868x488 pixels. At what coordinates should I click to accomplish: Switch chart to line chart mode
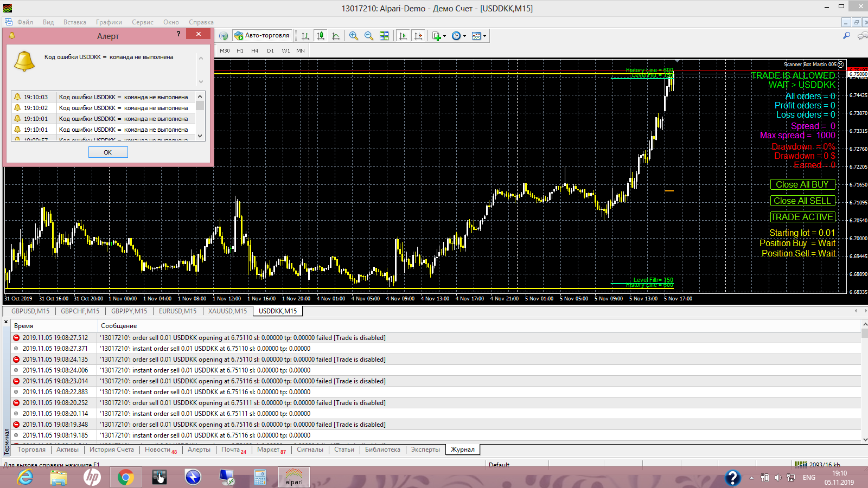336,36
